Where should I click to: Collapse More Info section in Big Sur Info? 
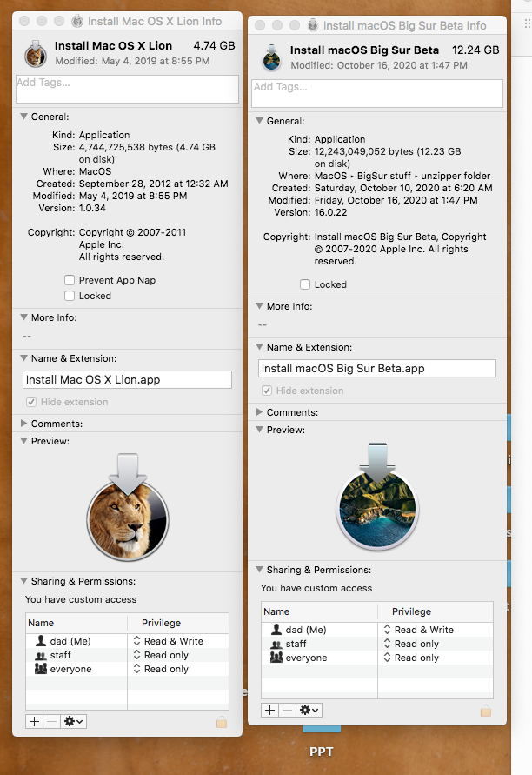click(259, 306)
